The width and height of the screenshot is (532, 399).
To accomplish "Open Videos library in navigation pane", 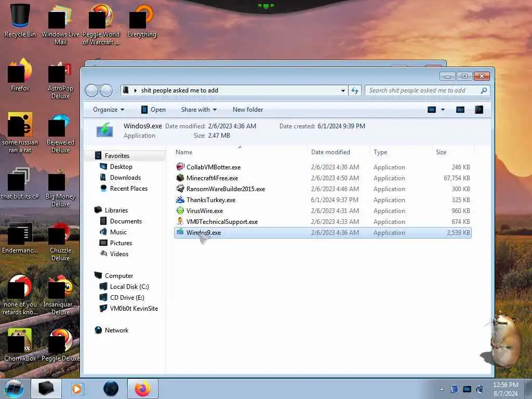I will 119,254.
